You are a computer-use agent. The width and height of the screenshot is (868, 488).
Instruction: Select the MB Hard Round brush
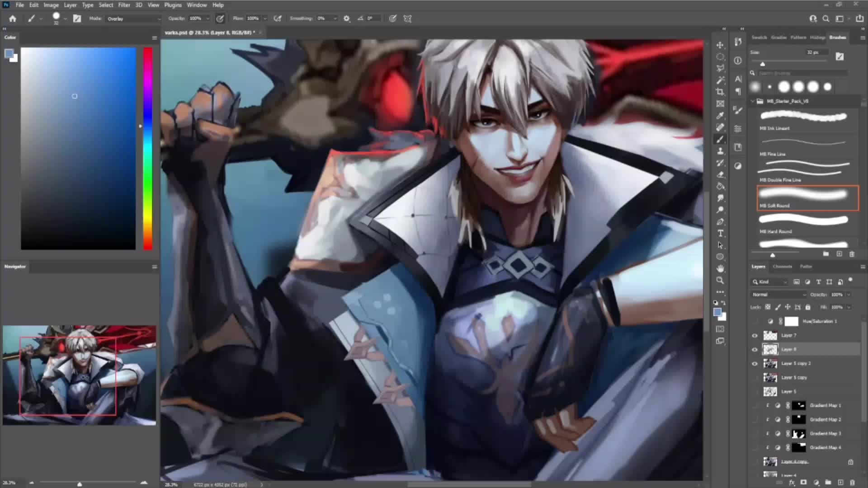(807, 224)
